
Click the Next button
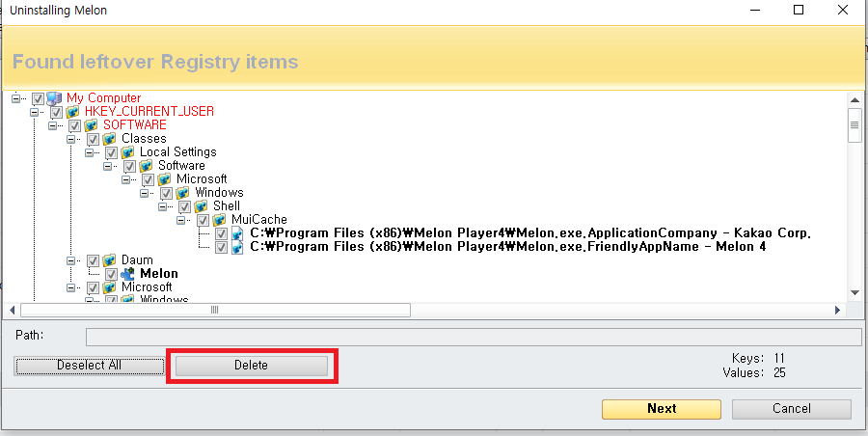pyautogui.click(x=662, y=409)
